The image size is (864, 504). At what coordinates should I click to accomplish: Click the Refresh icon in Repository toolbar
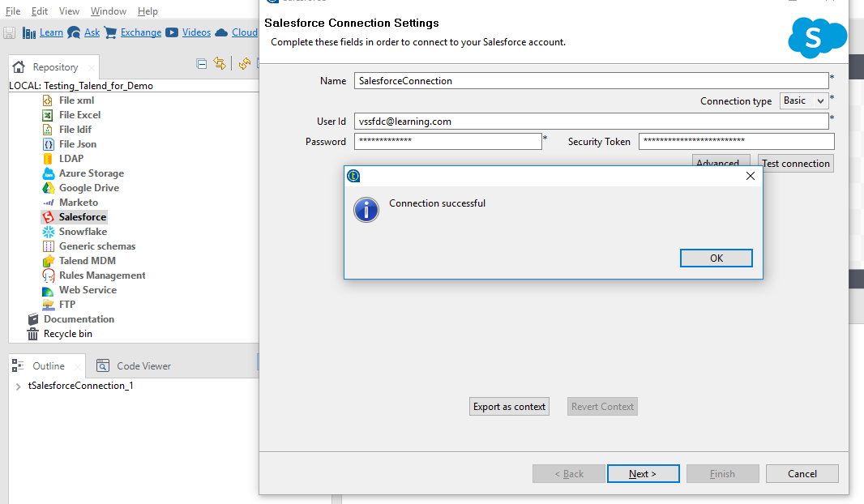[244, 64]
